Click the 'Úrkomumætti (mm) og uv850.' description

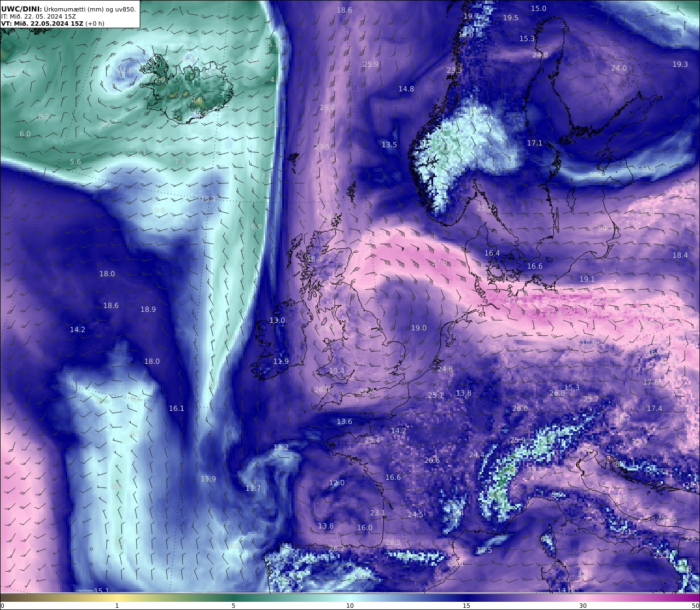tap(90, 9)
